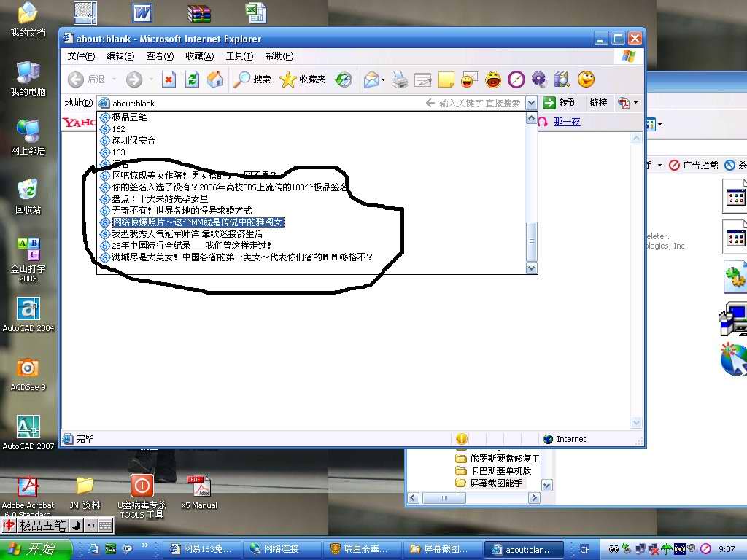Screen dimensions: 747x560
Task: Expand the Adobe PDF toolbar dropdown arrow
Action: click(x=635, y=102)
